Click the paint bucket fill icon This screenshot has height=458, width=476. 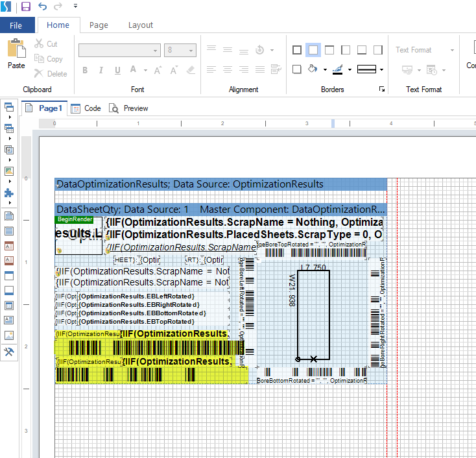coord(313,69)
